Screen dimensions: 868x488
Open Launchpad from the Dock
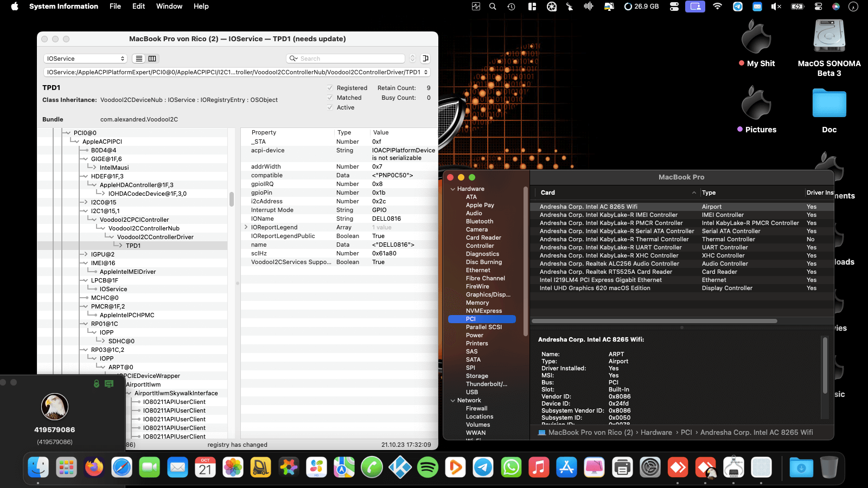coord(66,467)
